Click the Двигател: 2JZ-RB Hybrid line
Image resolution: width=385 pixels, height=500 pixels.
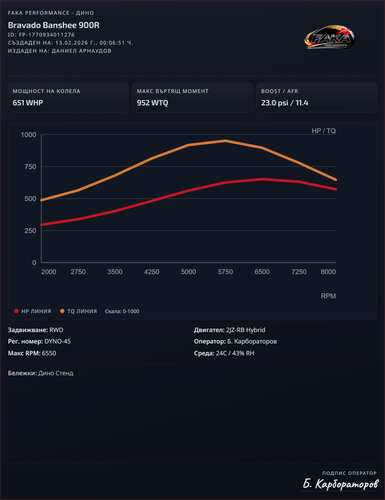tap(230, 330)
